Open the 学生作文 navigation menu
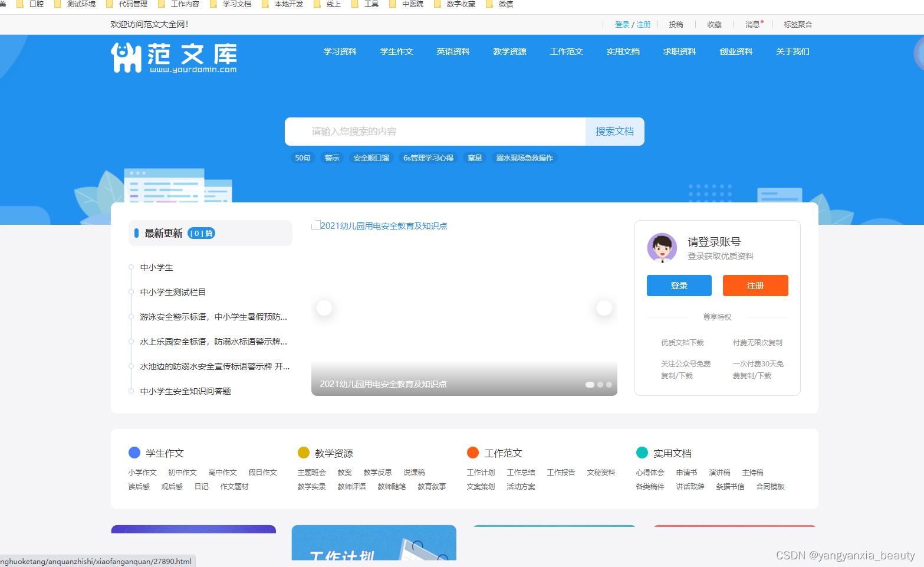Screen dimensions: 924x567 point(396,51)
